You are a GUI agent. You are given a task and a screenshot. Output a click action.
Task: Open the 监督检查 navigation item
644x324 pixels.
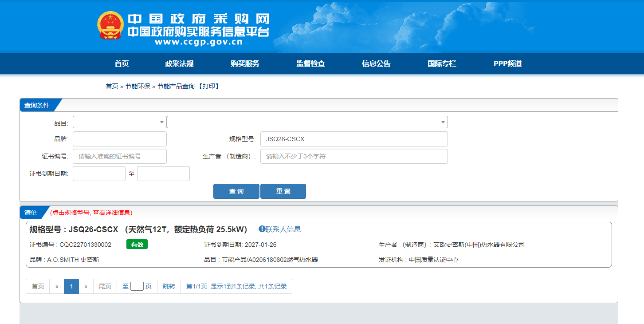point(310,63)
